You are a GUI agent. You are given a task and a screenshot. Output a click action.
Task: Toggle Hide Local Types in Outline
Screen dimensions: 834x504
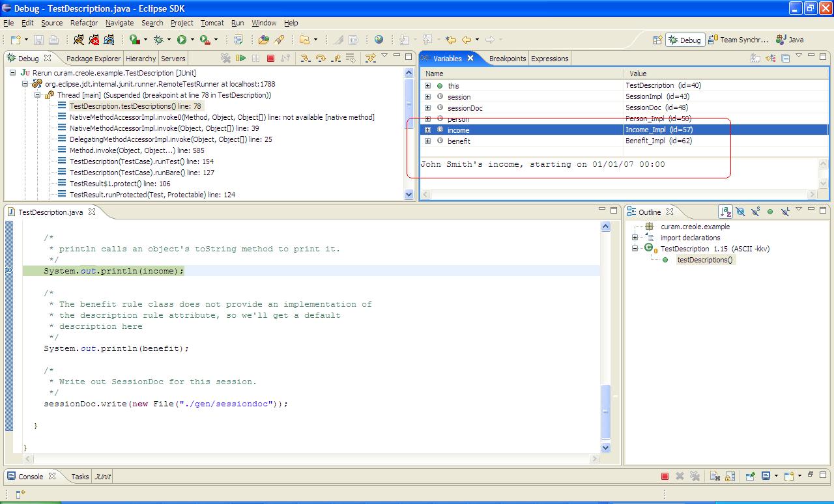click(785, 212)
